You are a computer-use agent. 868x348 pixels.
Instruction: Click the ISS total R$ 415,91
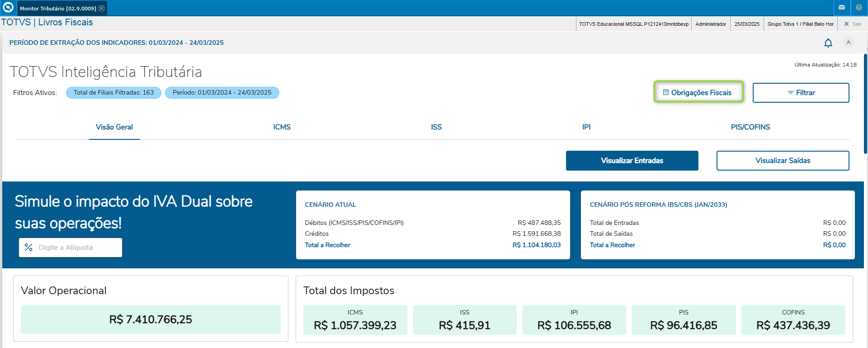click(x=464, y=325)
